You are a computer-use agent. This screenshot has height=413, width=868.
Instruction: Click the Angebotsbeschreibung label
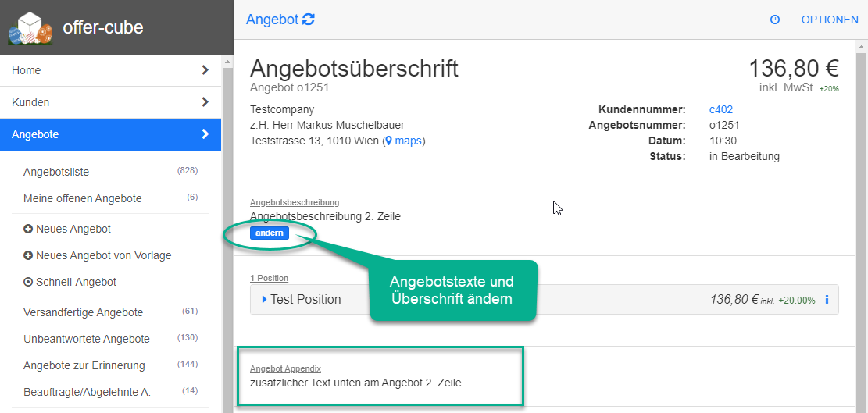(x=295, y=202)
